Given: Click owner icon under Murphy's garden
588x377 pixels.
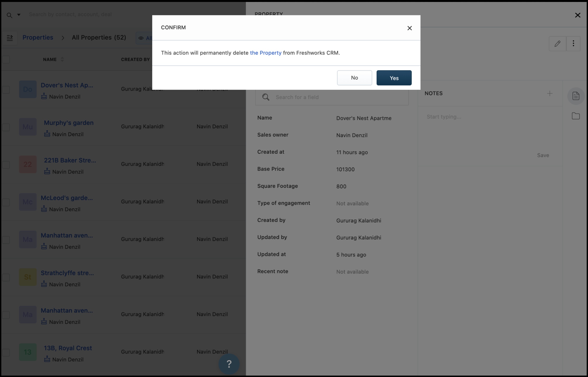Looking at the screenshot, I should pos(47,134).
